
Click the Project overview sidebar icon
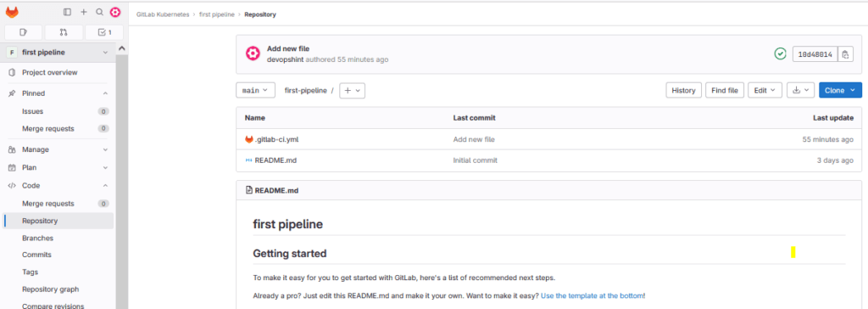tap(12, 73)
